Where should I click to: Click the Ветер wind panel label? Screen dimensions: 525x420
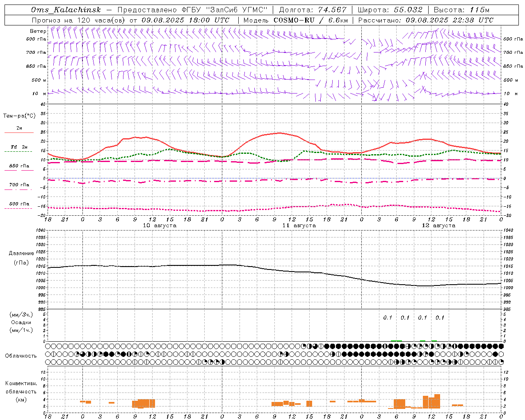[x=38, y=31]
